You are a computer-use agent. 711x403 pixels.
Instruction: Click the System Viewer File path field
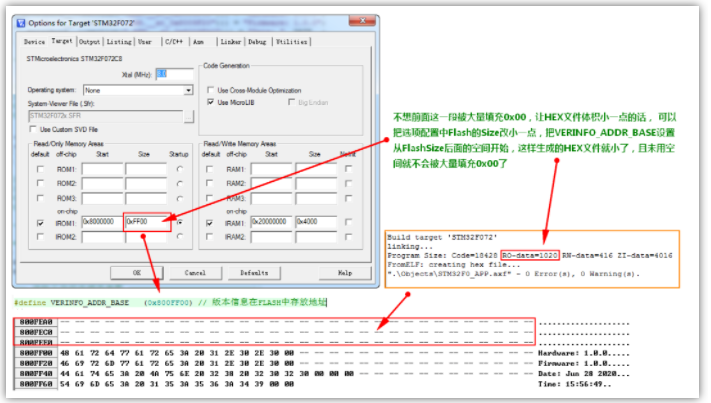point(106,116)
